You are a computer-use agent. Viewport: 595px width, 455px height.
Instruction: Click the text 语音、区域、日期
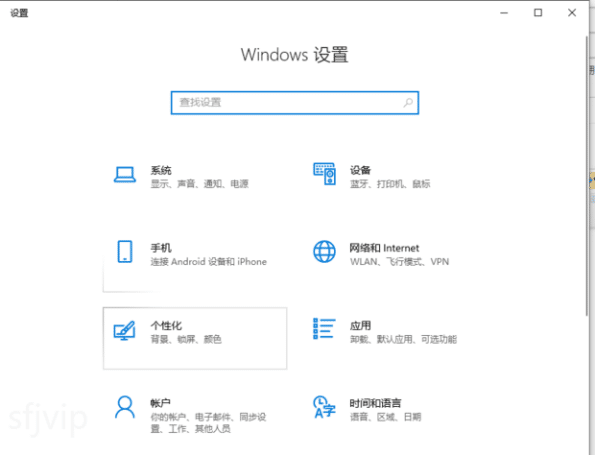pos(386,417)
